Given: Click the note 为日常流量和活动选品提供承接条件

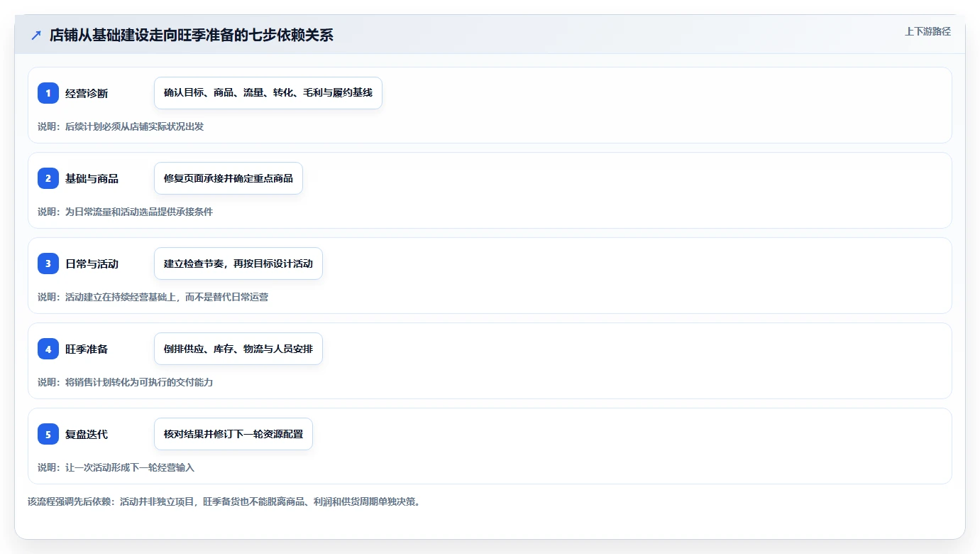Looking at the screenshot, I should point(125,212).
